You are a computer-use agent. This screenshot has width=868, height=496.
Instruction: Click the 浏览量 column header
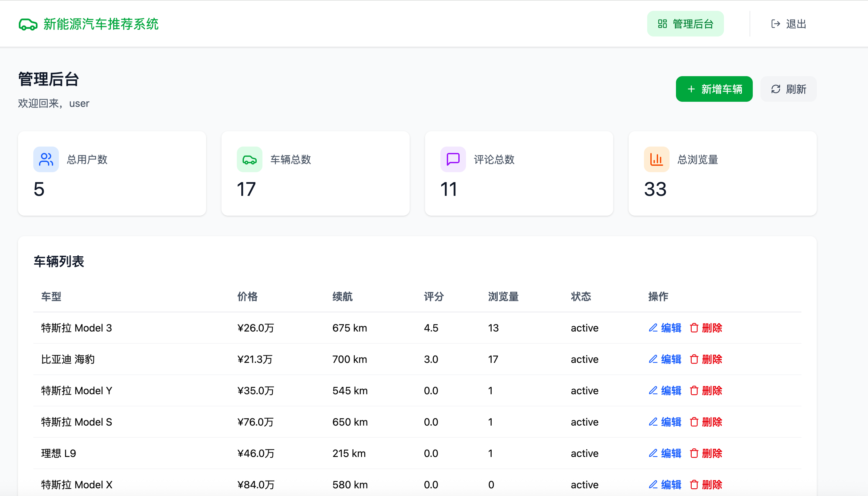point(503,296)
